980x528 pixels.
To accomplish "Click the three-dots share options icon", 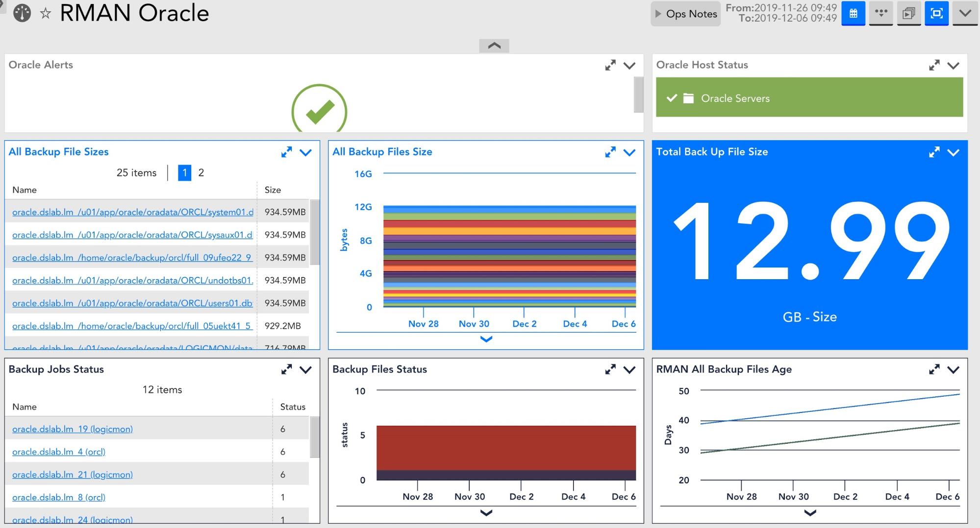I will [881, 13].
